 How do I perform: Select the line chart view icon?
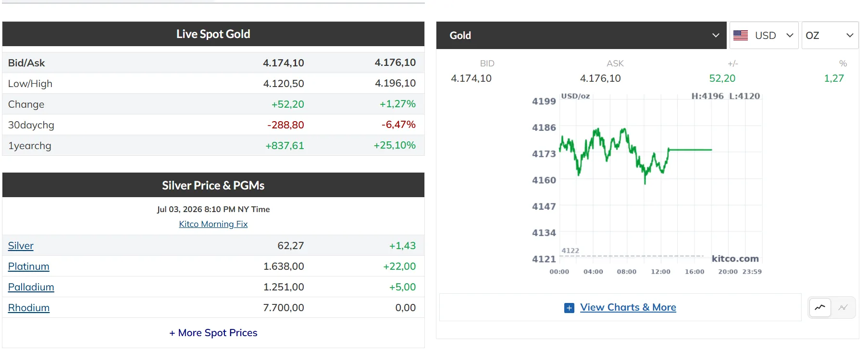[820, 307]
